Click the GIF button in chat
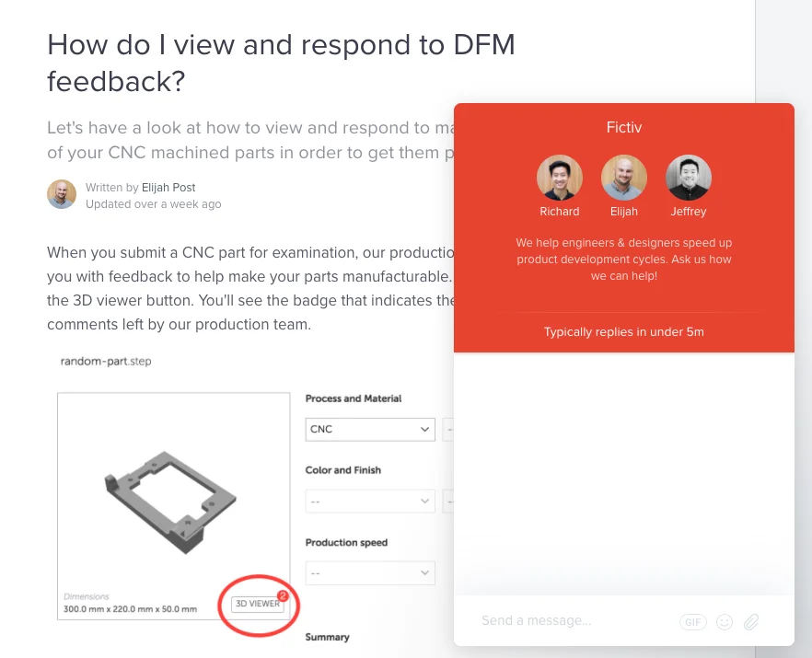The image size is (812, 658). 692,622
